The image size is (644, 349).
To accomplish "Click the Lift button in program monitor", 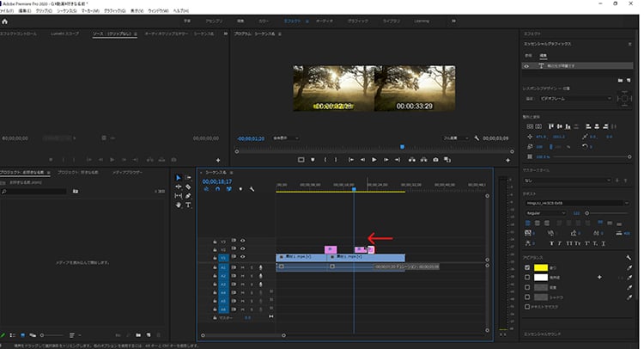I will (411, 160).
